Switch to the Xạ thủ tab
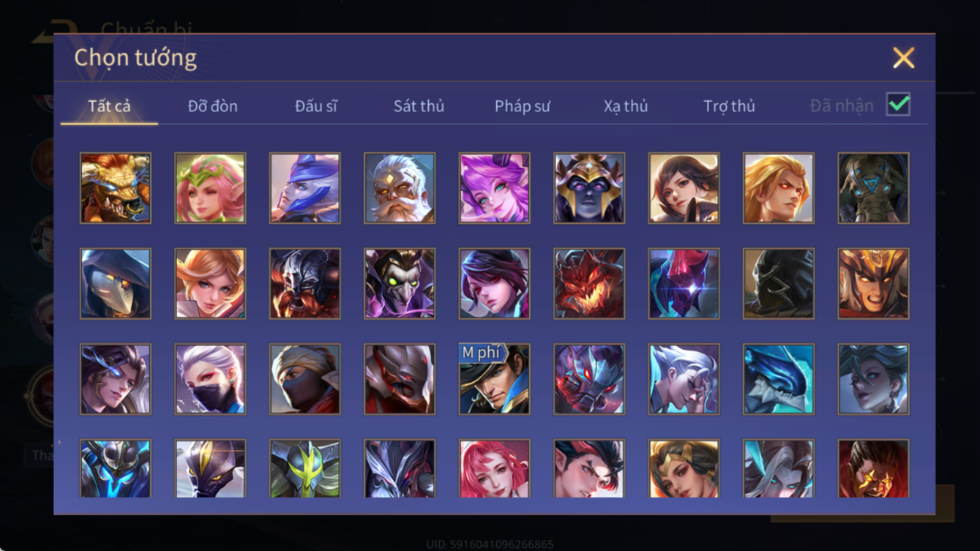980x551 pixels. (626, 106)
